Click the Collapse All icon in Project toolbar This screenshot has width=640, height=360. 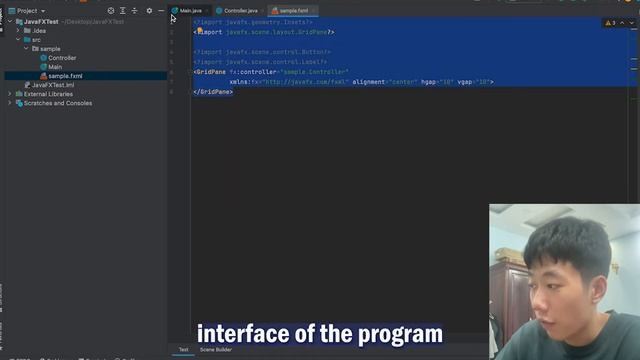135,11
